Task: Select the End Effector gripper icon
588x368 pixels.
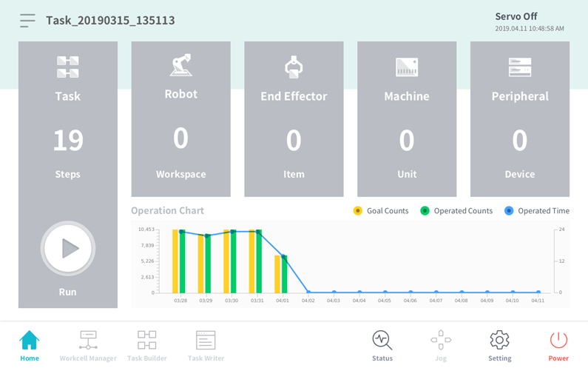Action: pos(294,67)
